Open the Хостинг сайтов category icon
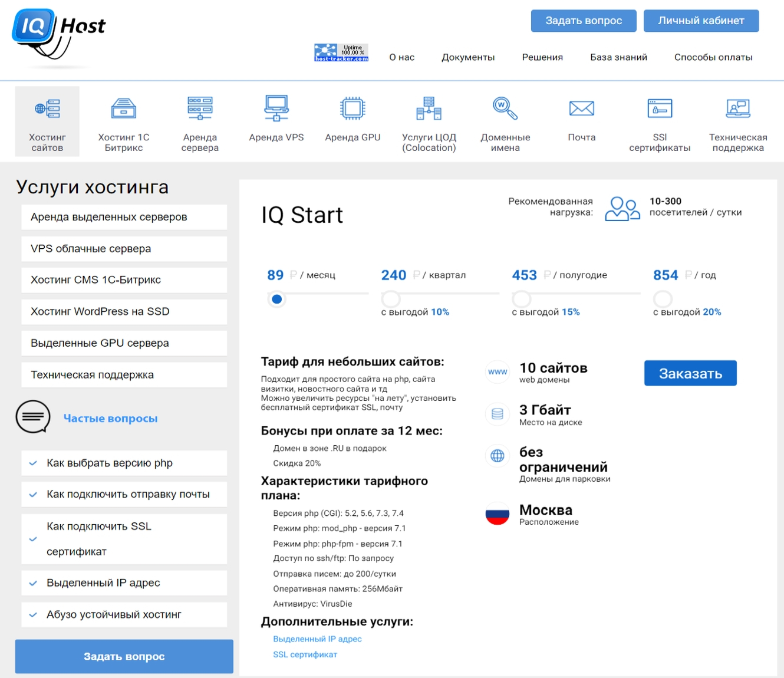 click(x=47, y=108)
